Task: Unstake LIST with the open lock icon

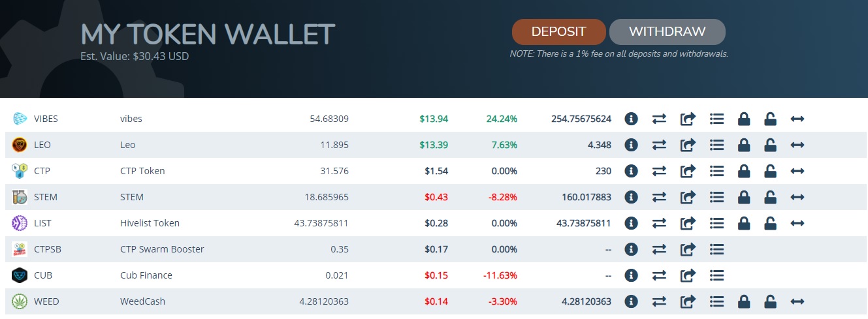Action: [771, 223]
